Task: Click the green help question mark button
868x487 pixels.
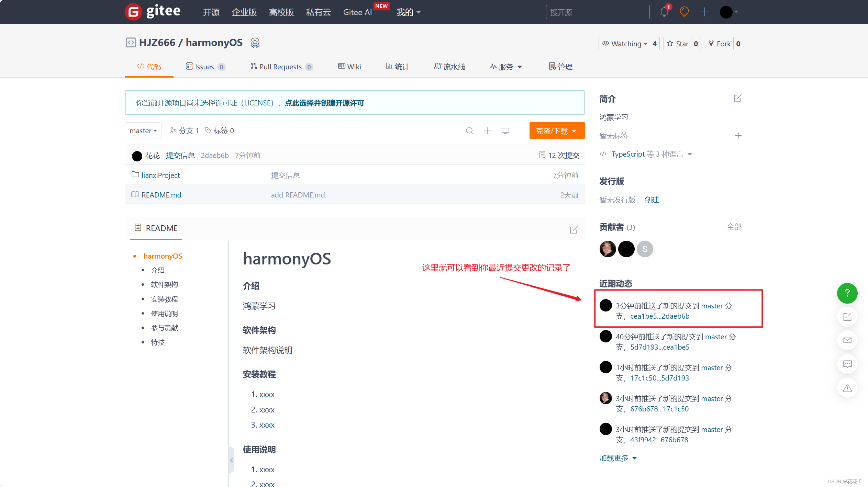Action: click(847, 293)
